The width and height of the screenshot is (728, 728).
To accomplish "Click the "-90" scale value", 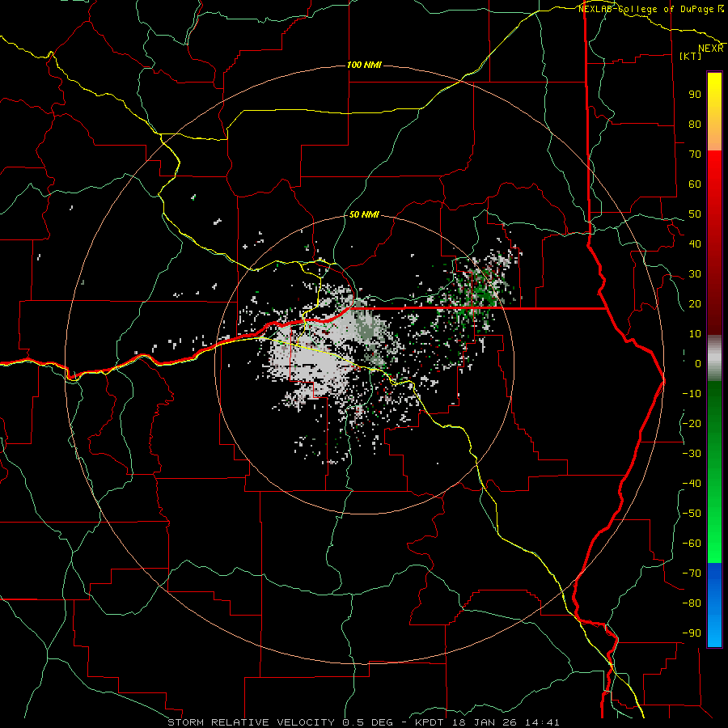I will pyautogui.click(x=692, y=633).
